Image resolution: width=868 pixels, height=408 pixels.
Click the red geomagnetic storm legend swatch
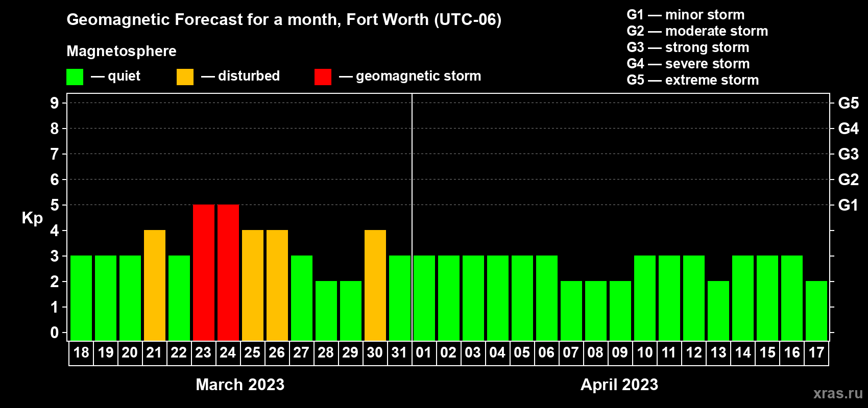[x=323, y=77]
